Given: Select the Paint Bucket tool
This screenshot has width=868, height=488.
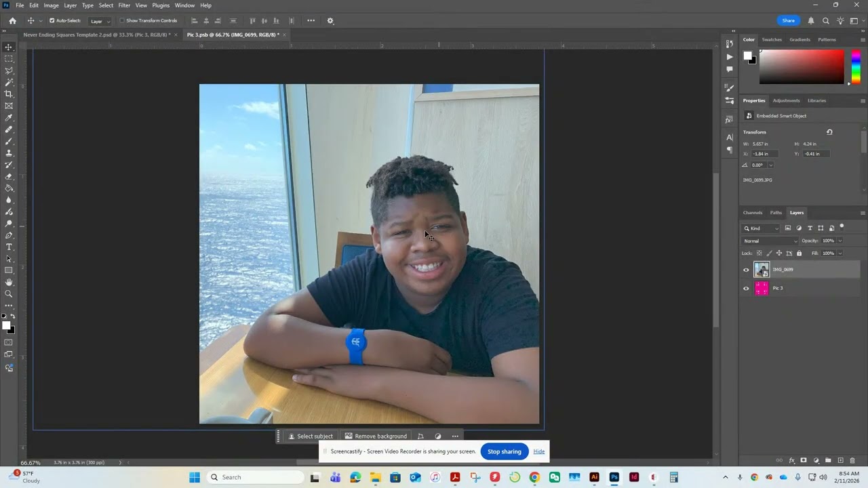Looking at the screenshot, I should click(9, 188).
